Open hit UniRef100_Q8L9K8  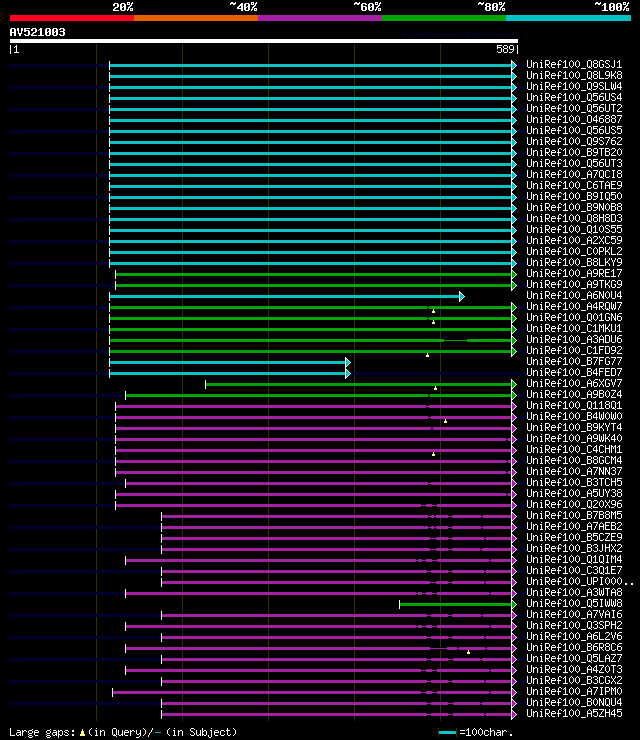coord(574,76)
